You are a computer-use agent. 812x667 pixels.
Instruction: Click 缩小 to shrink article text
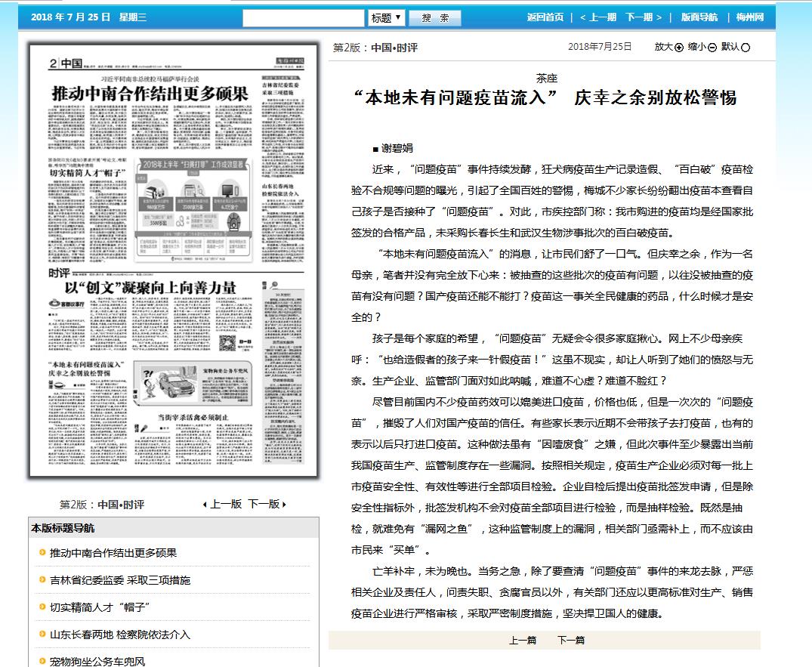(697, 47)
